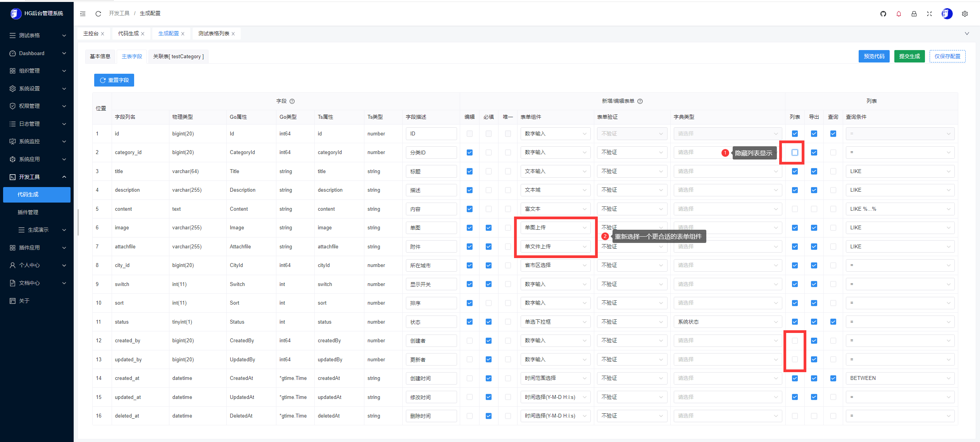
Task: Check the 列表 checkbox for category_id row
Action: 795,153
